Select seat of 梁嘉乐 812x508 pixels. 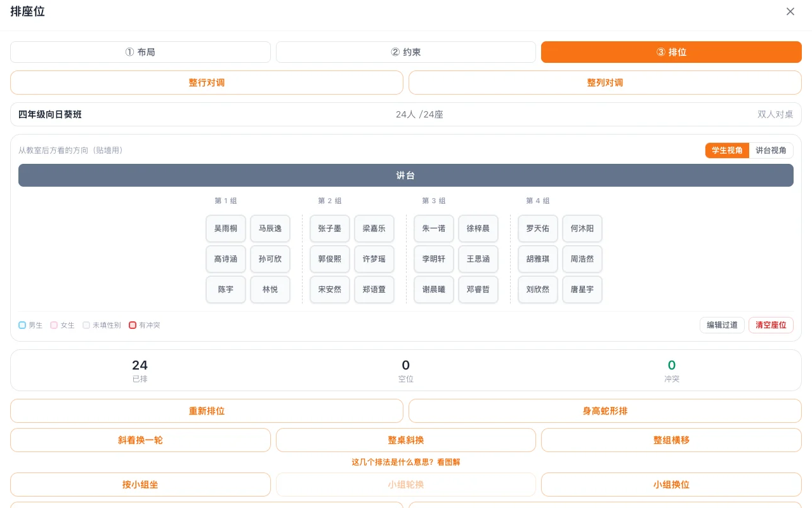point(374,229)
